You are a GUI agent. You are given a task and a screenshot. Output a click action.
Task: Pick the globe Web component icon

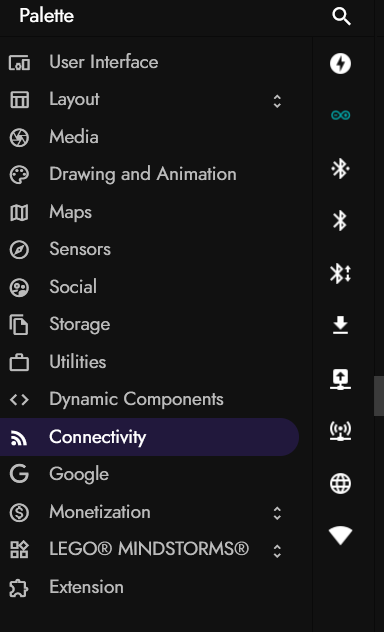(340, 483)
